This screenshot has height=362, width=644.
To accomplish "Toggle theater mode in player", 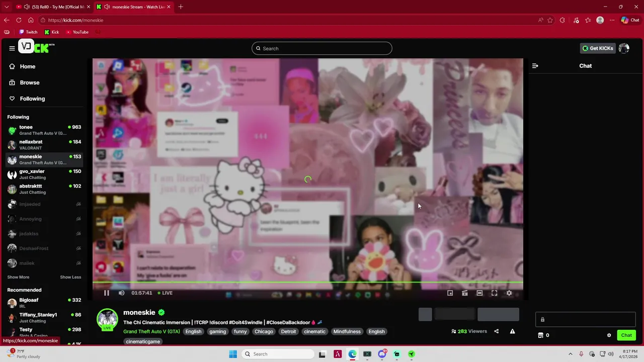I will click(479, 293).
